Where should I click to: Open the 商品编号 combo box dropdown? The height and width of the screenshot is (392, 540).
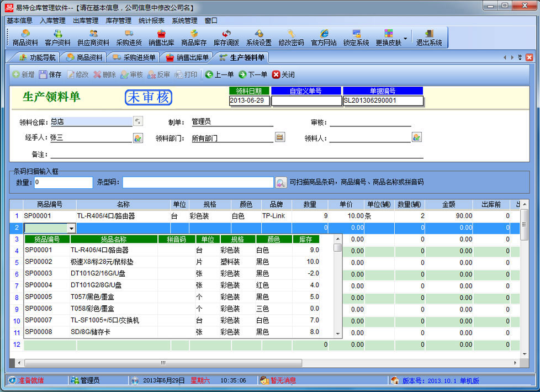(x=71, y=228)
